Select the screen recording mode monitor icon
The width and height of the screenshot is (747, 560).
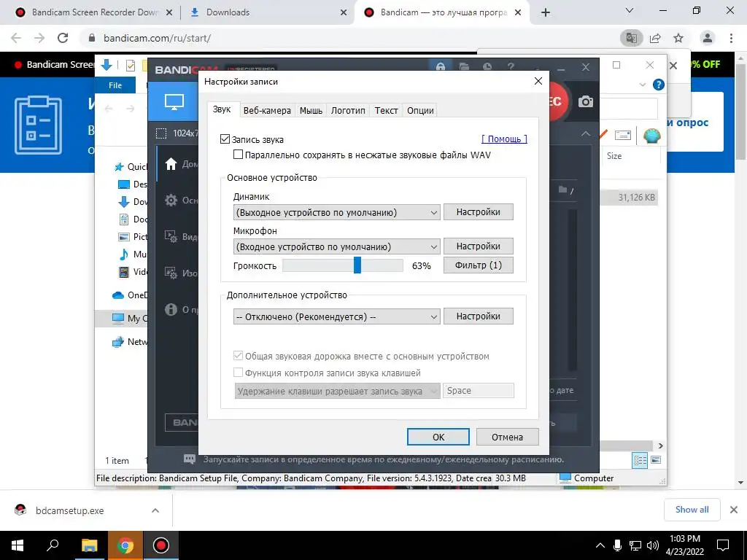[x=174, y=101]
